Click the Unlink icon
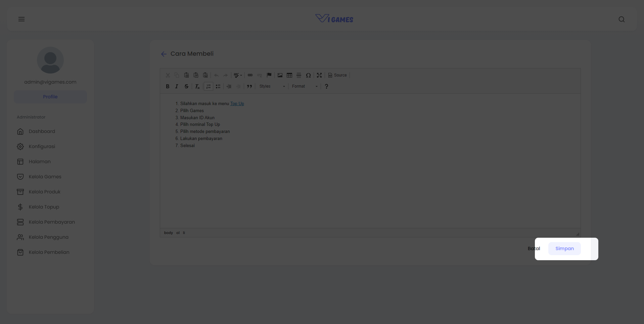Viewport: 644px width, 324px height. tap(260, 75)
